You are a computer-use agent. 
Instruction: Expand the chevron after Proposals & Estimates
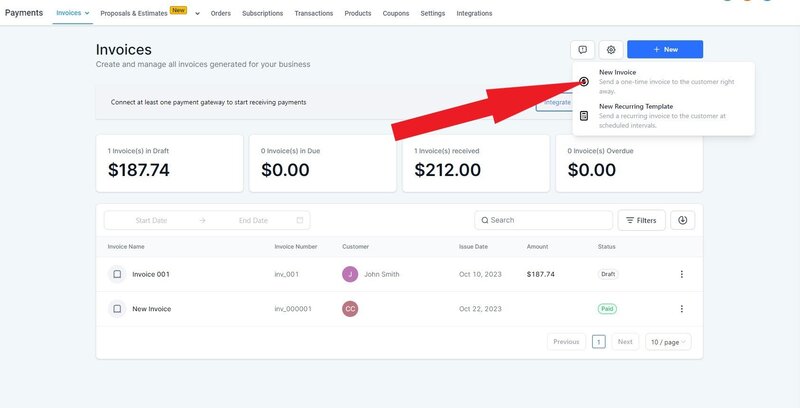197,14
